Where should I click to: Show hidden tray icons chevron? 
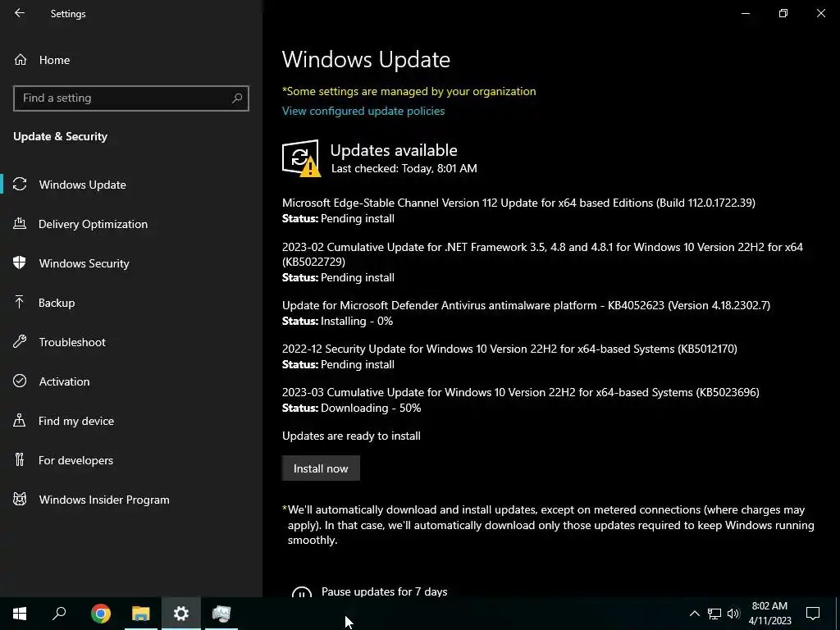point(694,614)
